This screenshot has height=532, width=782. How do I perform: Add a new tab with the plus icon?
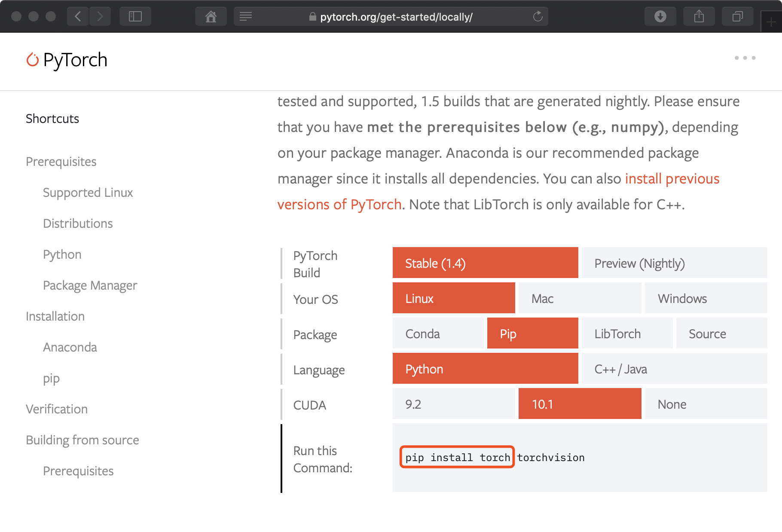pos(771,22)
